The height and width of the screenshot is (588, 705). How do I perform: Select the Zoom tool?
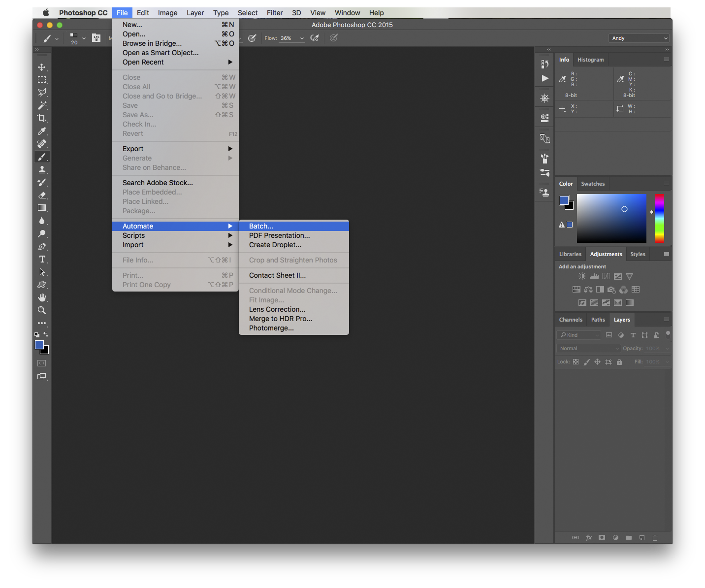point(42,310)
